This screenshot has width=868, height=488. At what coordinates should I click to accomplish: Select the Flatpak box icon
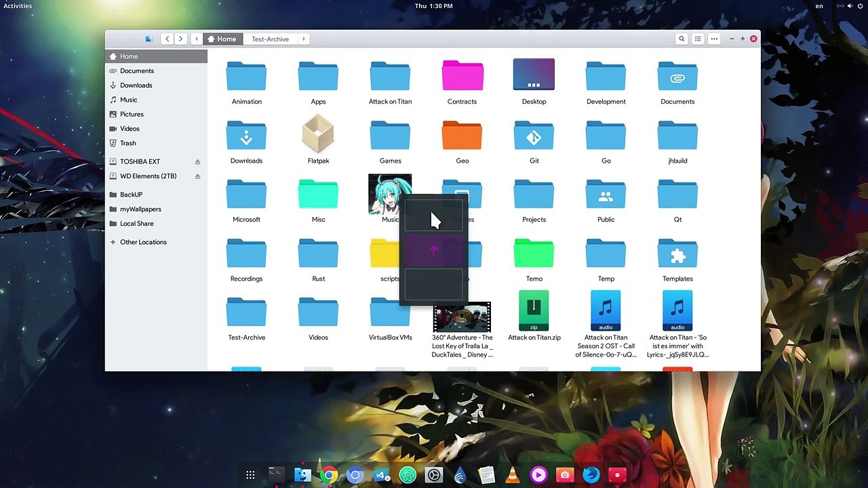tap(318, 134)
